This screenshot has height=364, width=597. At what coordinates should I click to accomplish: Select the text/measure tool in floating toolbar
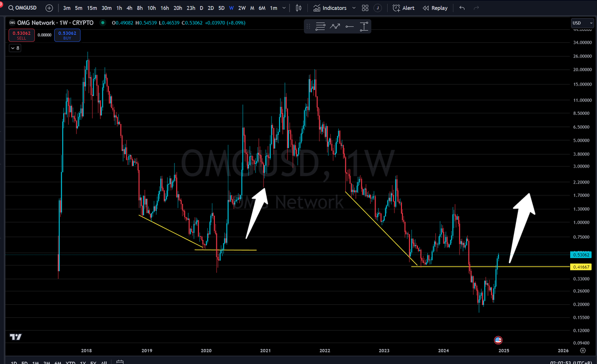(x=364, y=26)
